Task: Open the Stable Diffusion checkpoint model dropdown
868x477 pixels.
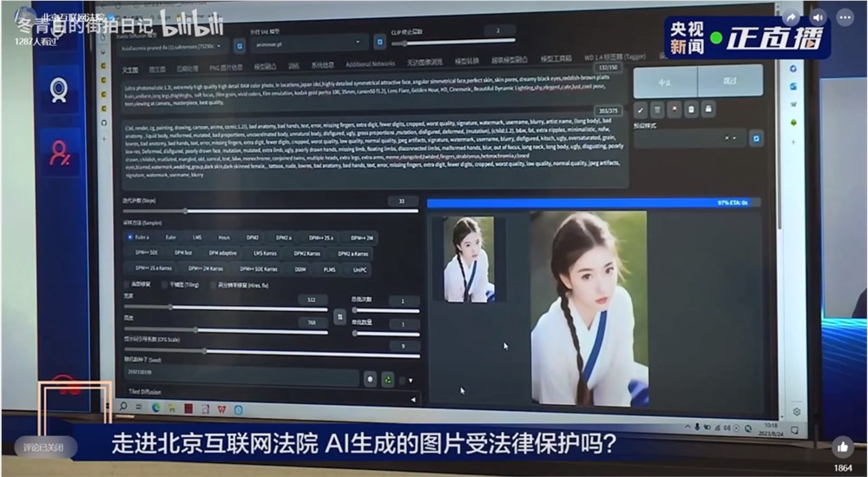Action: [x=169, y=46]
